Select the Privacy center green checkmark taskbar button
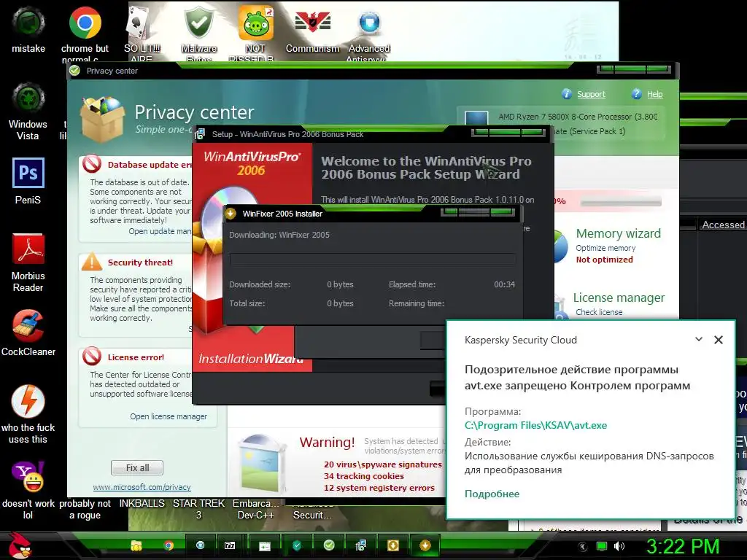The height and width of the screenshot is (560, 747). click(329, 545)
